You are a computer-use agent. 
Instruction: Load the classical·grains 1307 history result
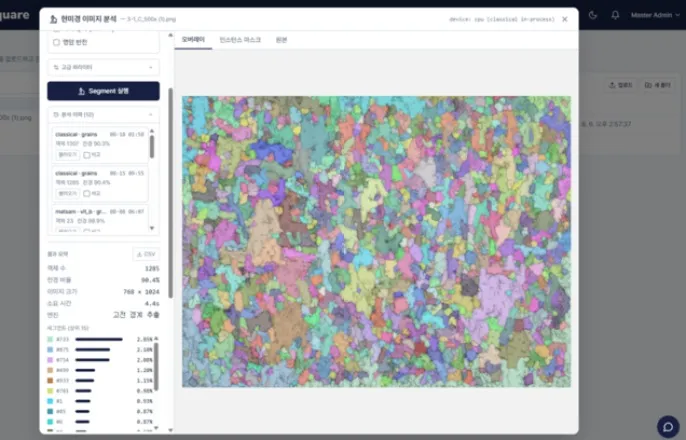point(67,155)
